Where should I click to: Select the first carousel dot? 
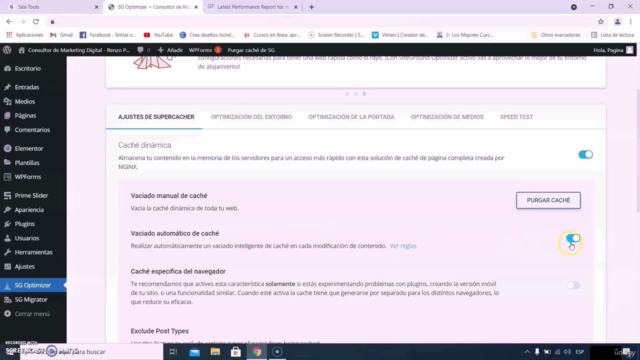[x=347, y=94]
